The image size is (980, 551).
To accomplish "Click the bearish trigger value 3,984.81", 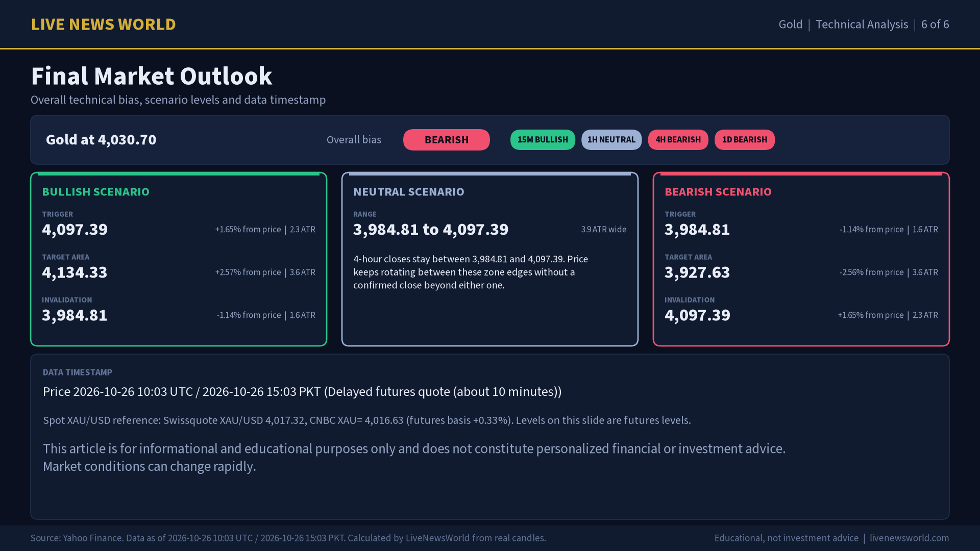I will [697, 230].
